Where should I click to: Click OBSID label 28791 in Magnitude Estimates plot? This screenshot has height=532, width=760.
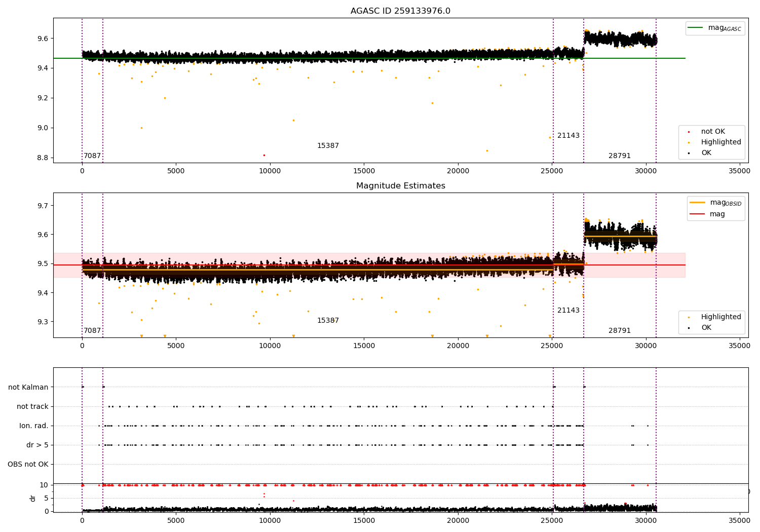click(x=620, y=331)
